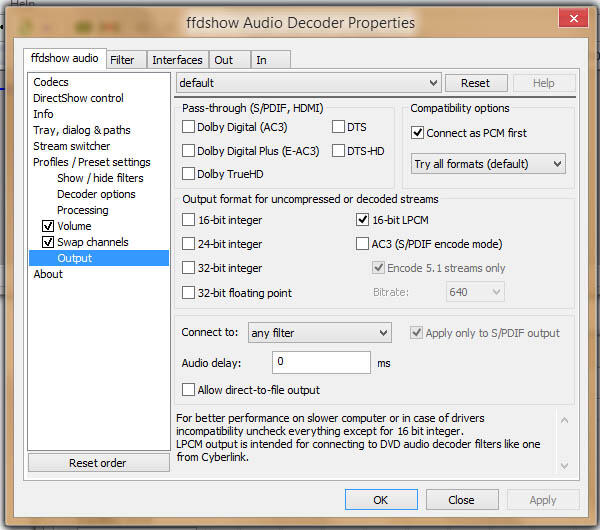This screenshot has height=530, width=600.
Task: Toggle DTS pass-through checkbox
Action: (338, 127)
